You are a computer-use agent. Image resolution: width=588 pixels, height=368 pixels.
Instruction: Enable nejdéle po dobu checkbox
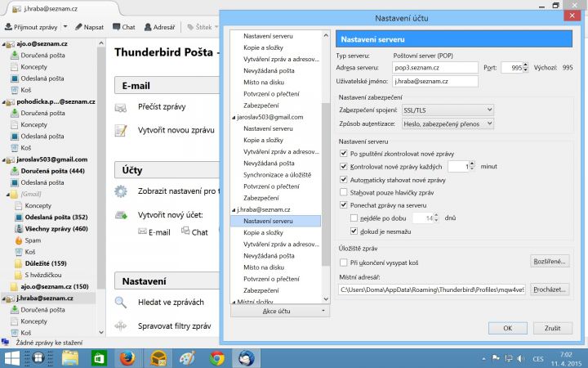tap(354, 218)
